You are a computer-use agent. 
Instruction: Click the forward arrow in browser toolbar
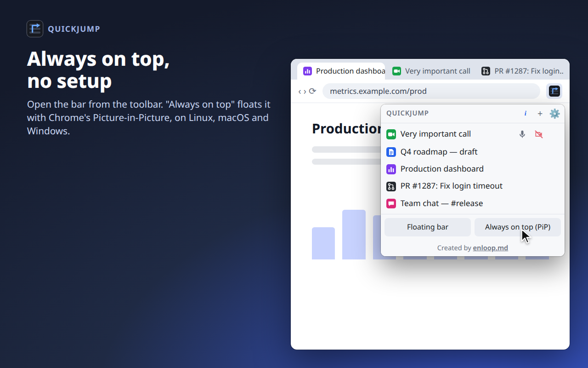click(305, 91)
